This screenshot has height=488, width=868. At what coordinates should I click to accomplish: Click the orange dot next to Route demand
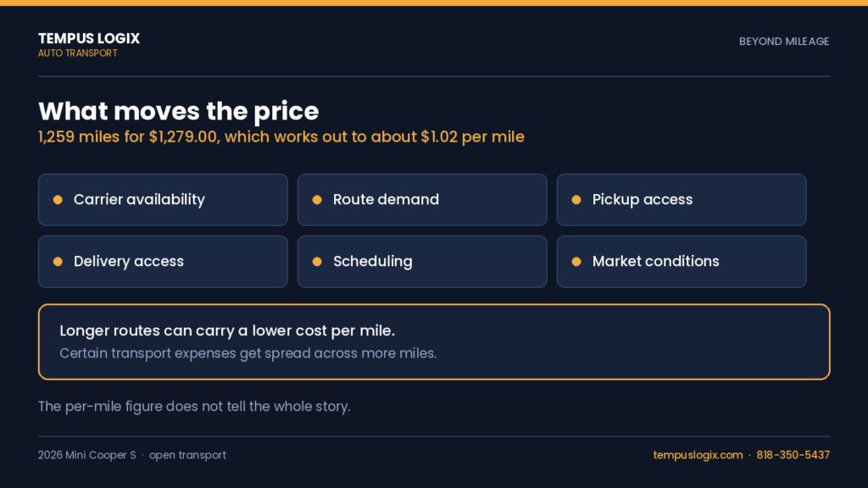(x=317, y=200)
